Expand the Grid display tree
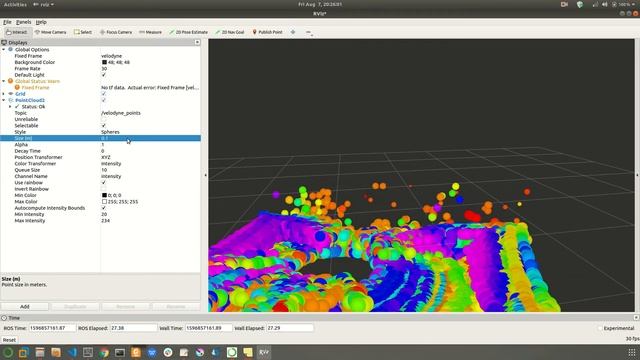Screen dimensions: 640x360 tap(4, 94)
